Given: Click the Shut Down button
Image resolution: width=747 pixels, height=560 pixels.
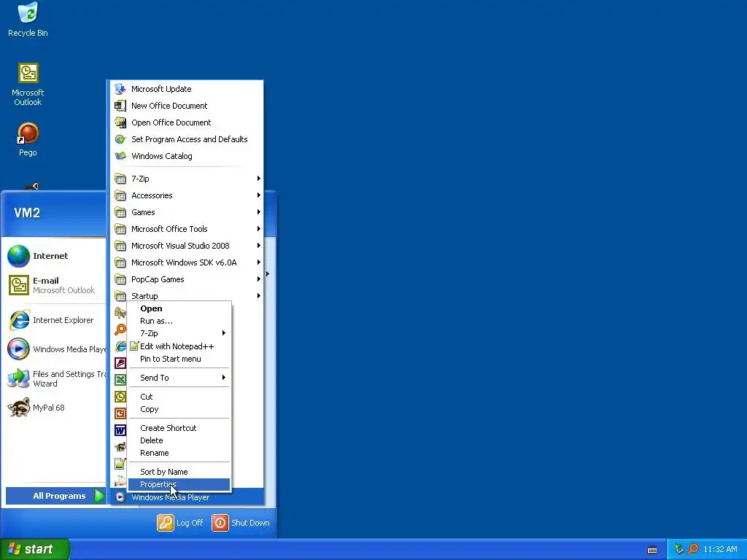Looking at the screenshot, I should pos(241,523).
